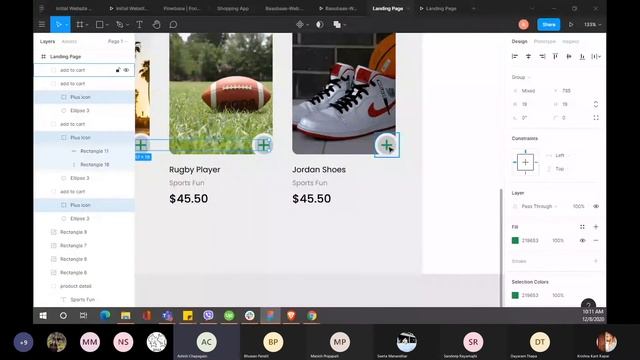The image size is (640, 360).
Task: Click the constraints box widget
Action: tap(525, 162)
